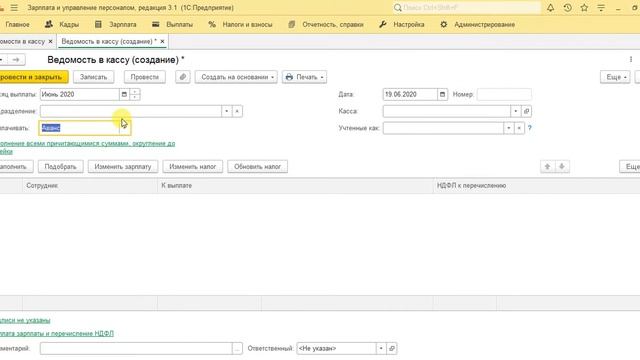Open the link about filling with all due amounts

coord(87,147)
